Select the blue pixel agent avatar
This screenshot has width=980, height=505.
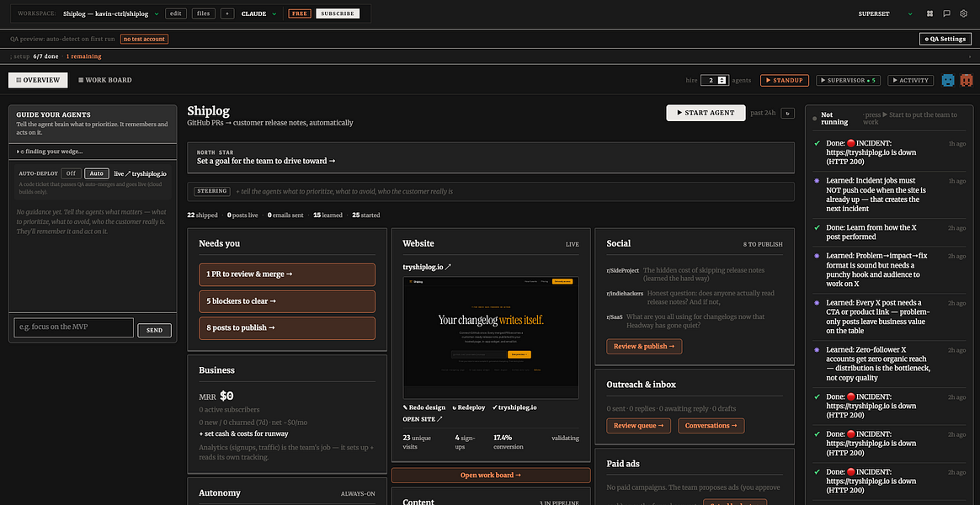[x=948, y=80]
